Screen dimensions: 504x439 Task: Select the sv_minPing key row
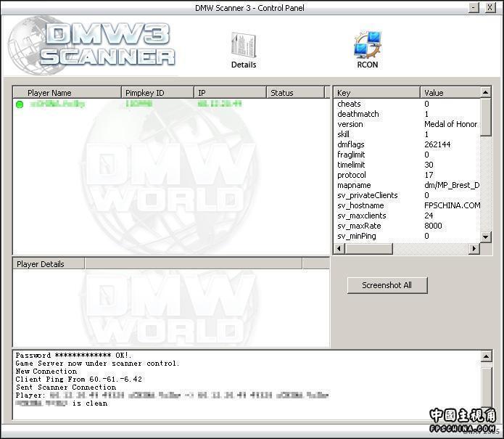point(408,236)
